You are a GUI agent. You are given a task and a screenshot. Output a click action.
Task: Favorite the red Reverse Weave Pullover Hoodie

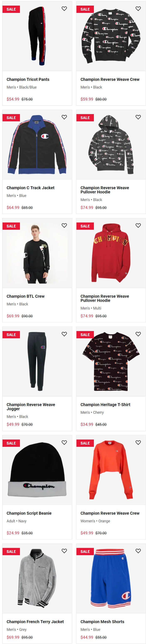click(138, 225)
